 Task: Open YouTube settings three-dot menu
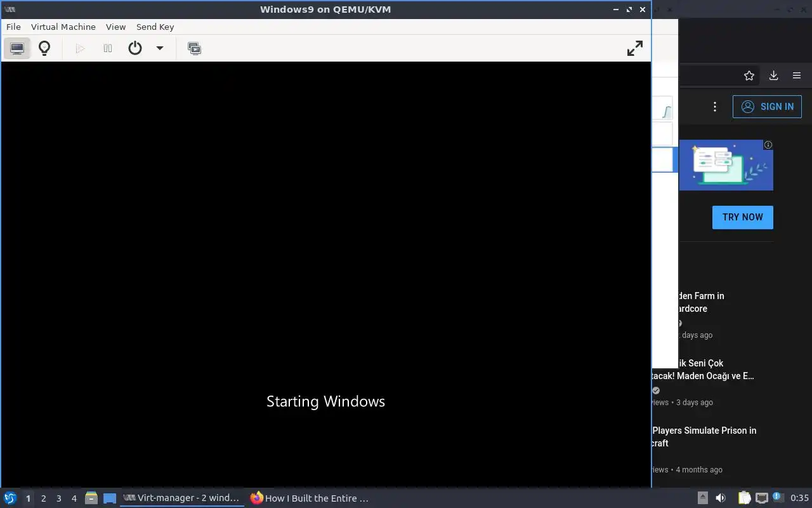(x=715, y=107)
